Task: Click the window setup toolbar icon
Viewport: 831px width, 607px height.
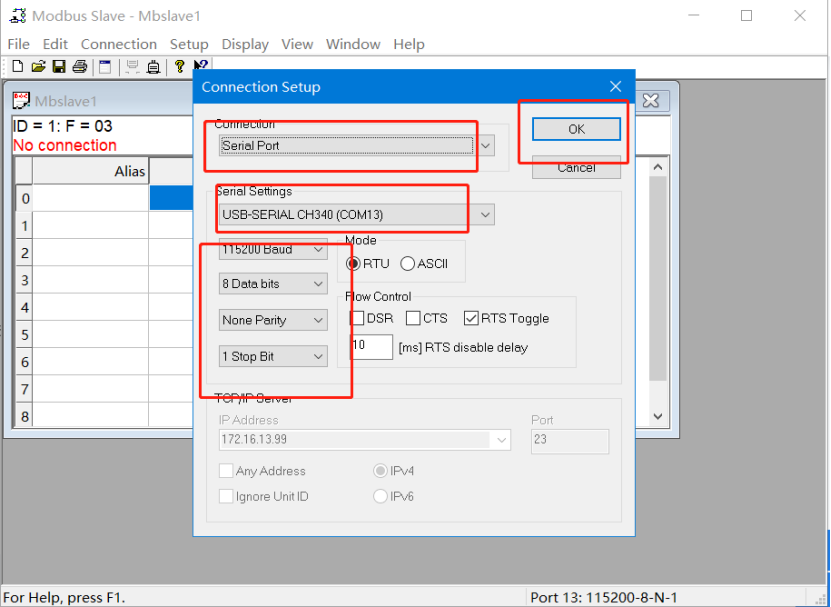Action: pos(104,67)
